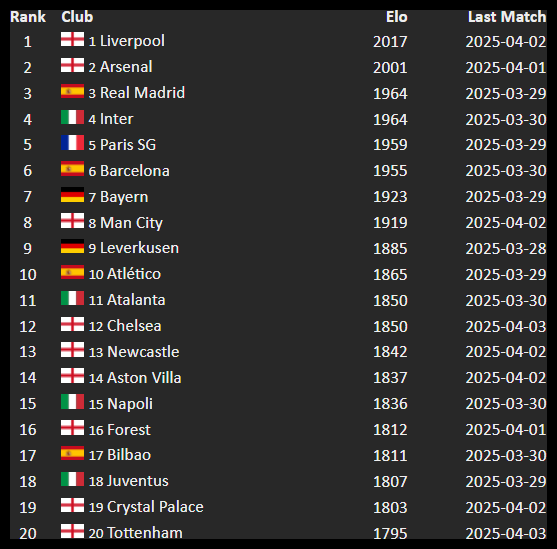Click the Spain flag beside Bilbao
Screen dimensions: 557x549
point(72,453)
